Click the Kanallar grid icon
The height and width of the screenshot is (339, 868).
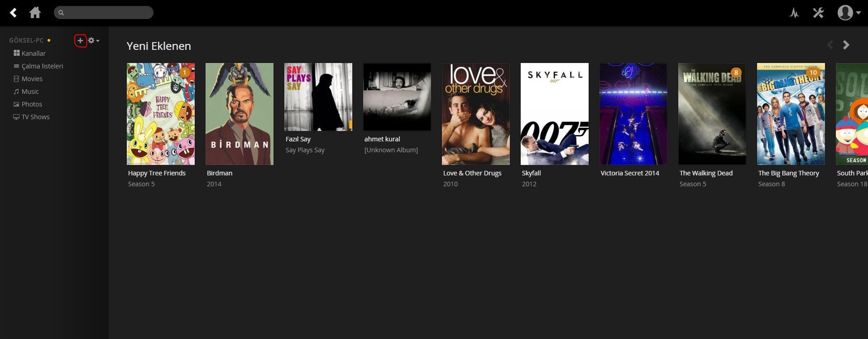point(16,53)
